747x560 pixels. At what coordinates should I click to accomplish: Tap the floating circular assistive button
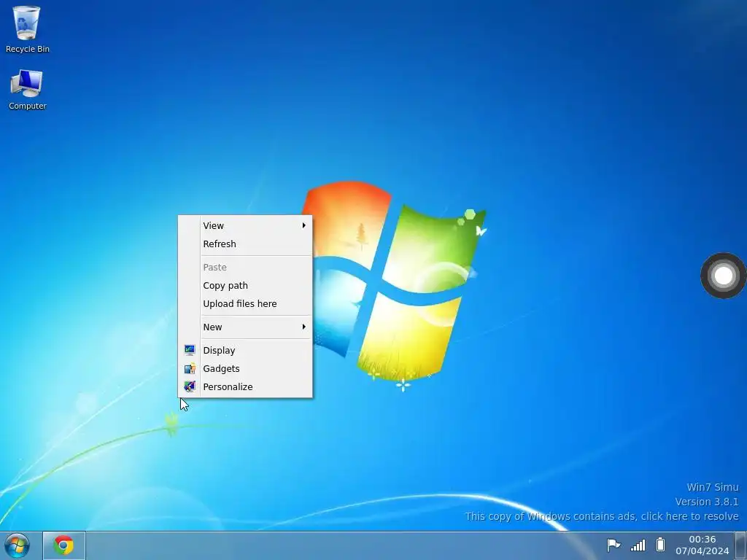point(723,275)
